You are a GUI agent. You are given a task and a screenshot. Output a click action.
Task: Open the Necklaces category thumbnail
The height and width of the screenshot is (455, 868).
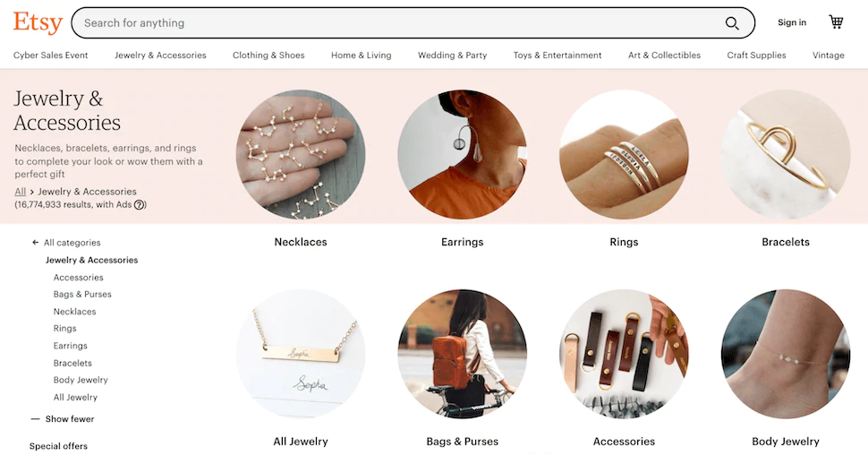pos(301,155)
